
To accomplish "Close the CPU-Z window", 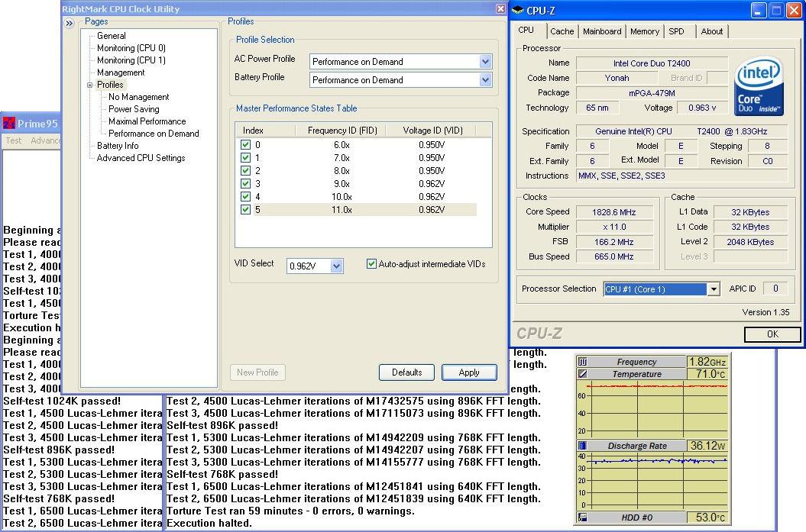I will pos(794,10).
